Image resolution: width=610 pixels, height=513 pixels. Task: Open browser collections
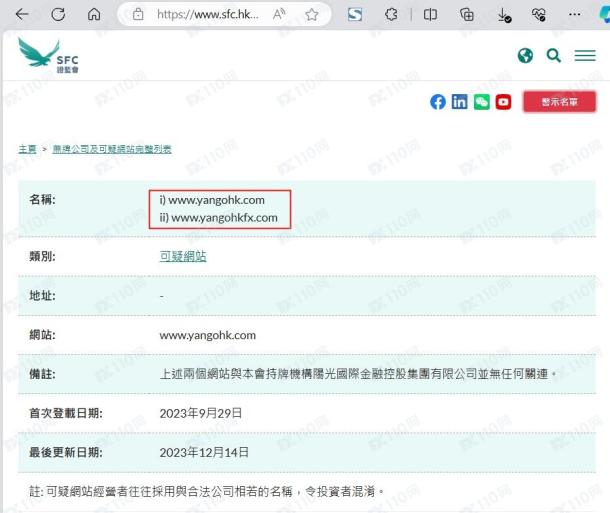(466, 15)
